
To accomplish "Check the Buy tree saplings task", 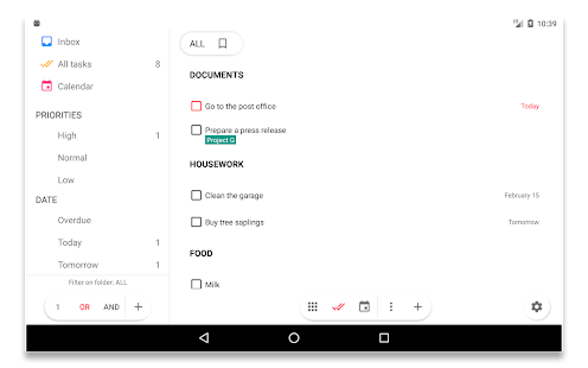I will coord(196,222).
